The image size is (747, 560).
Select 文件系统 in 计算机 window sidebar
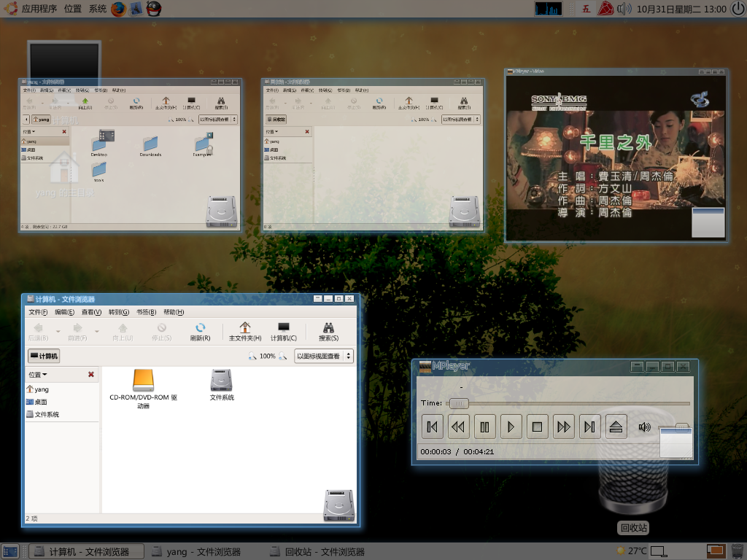click(x=43, y=414)
